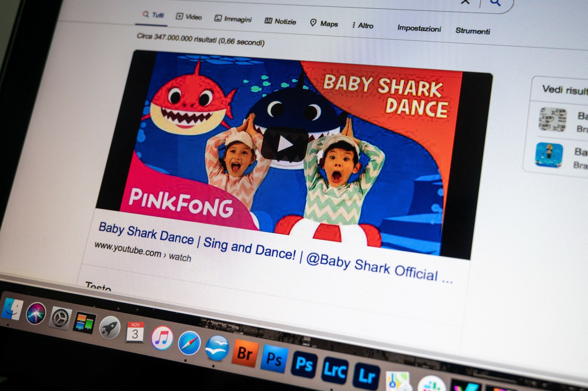588x391 pixels.
Task: Open Mission Control dock icon
Action: 85,323
